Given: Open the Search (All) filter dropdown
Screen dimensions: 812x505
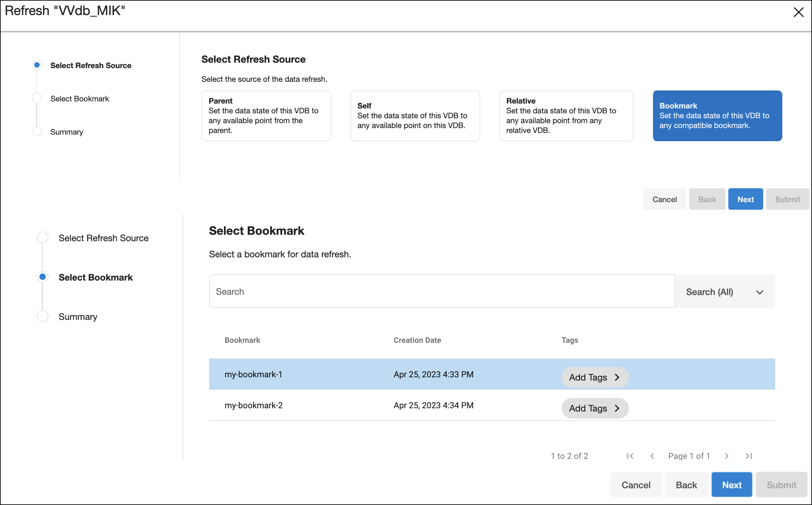Looking at the screenshot, I should 725,292.
